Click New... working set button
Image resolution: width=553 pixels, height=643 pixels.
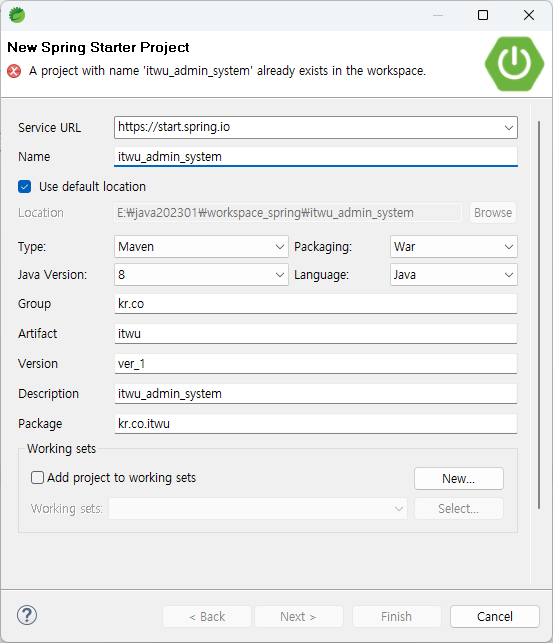point(459,479)
